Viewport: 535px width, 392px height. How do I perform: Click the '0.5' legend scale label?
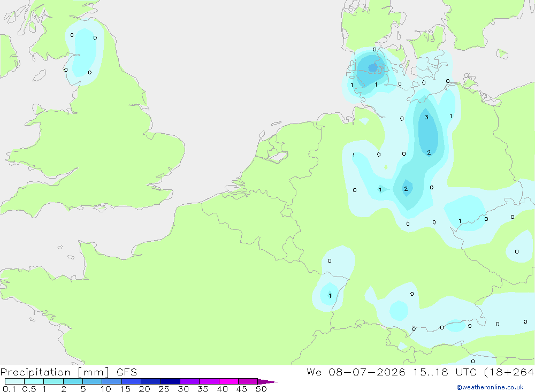coord(29,389)
